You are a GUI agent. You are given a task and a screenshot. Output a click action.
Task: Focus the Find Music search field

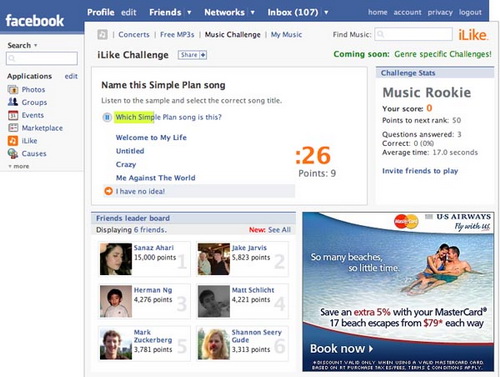coord(413,34)
